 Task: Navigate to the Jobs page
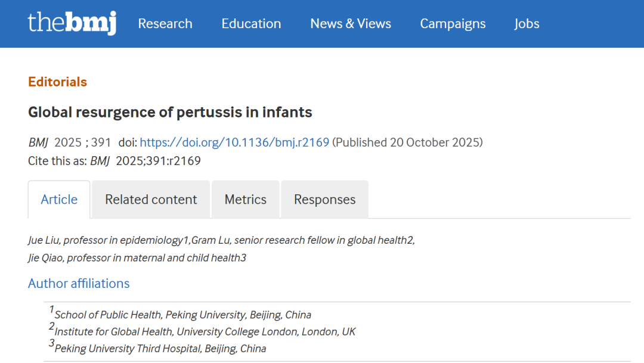pyautogui.click(x=527, y=24)
